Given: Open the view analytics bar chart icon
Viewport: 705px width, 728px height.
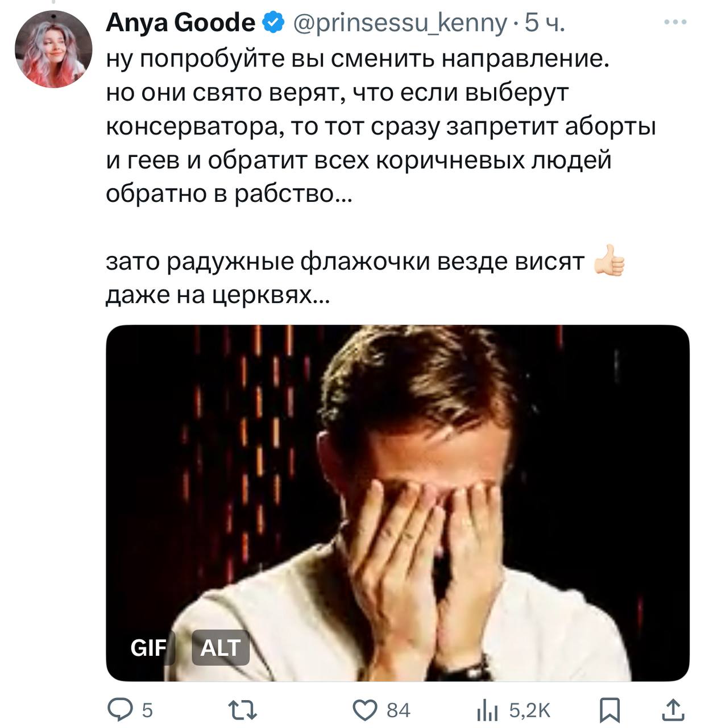Looking at the screenshot, I should [487, 710].
